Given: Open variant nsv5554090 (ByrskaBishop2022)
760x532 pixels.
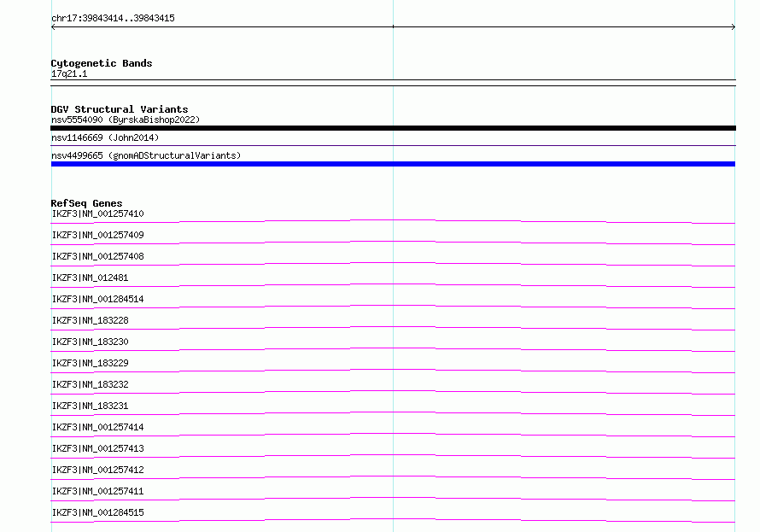Looking at the screenshot, I should tap(126, 120).
